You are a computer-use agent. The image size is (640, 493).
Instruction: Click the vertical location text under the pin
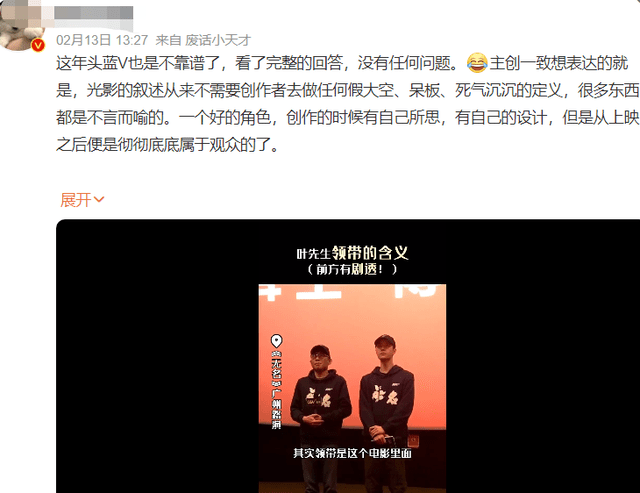[277, 391]
